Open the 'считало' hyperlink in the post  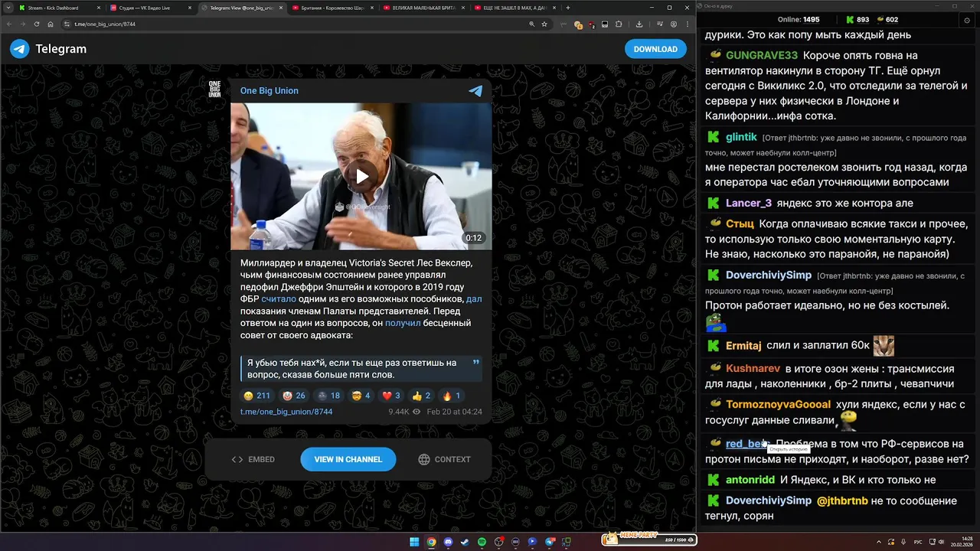[x=278, y=299]
